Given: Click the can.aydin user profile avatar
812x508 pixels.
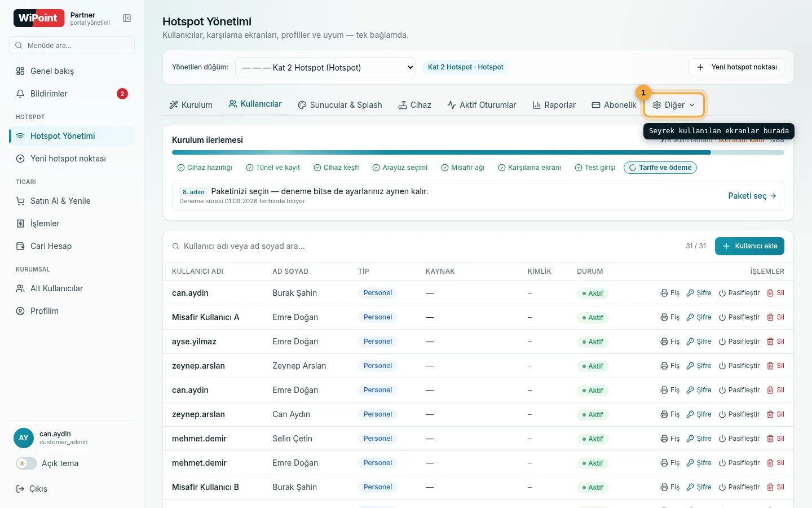Looking at the screenshot, I should tap(24, 438).
